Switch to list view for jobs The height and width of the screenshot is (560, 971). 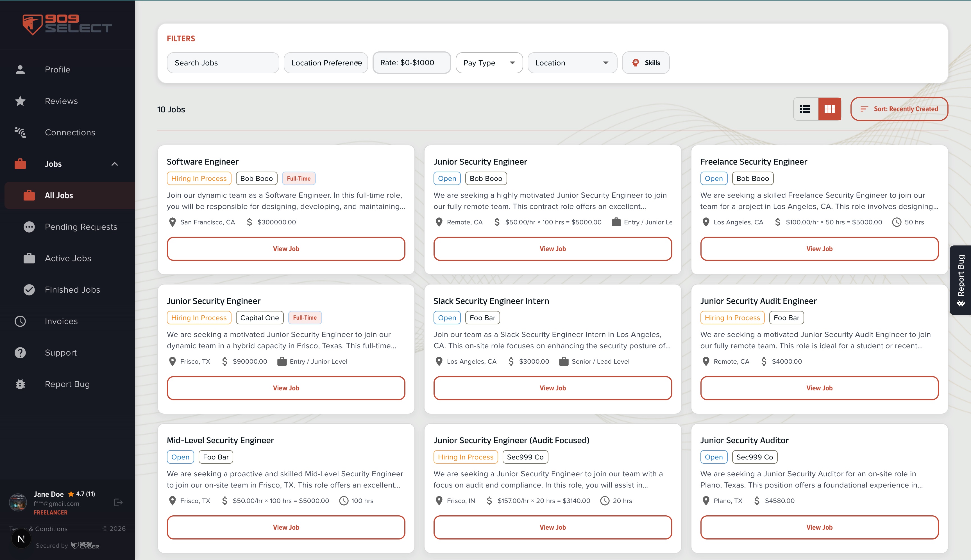[x=805, y=109]
